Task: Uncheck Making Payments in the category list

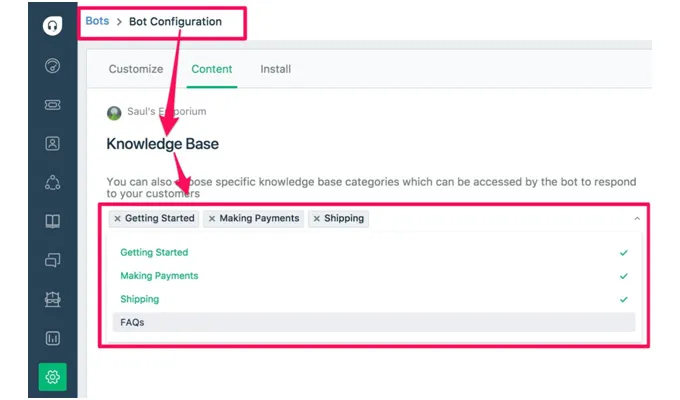Action: click(x=159, y=276)
